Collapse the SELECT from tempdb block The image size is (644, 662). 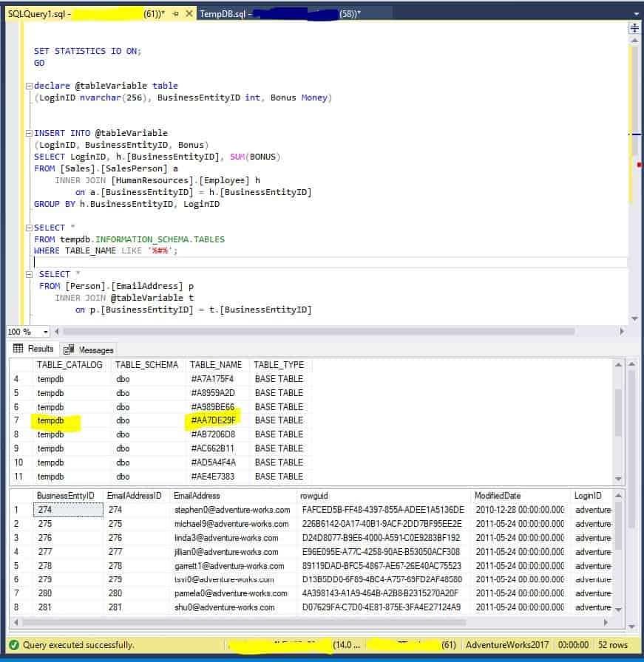pos(29,228)
